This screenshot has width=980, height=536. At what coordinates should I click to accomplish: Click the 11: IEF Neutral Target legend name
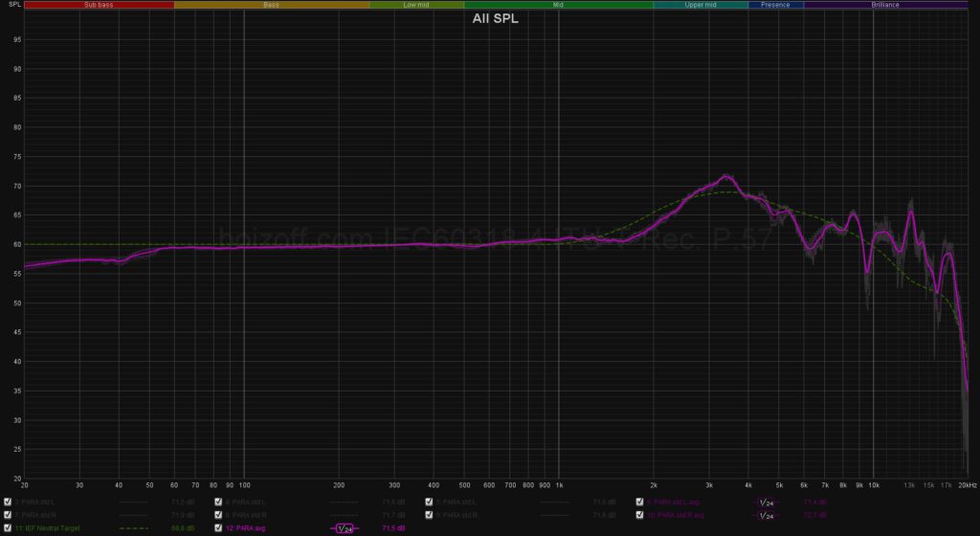coord(48,528)
